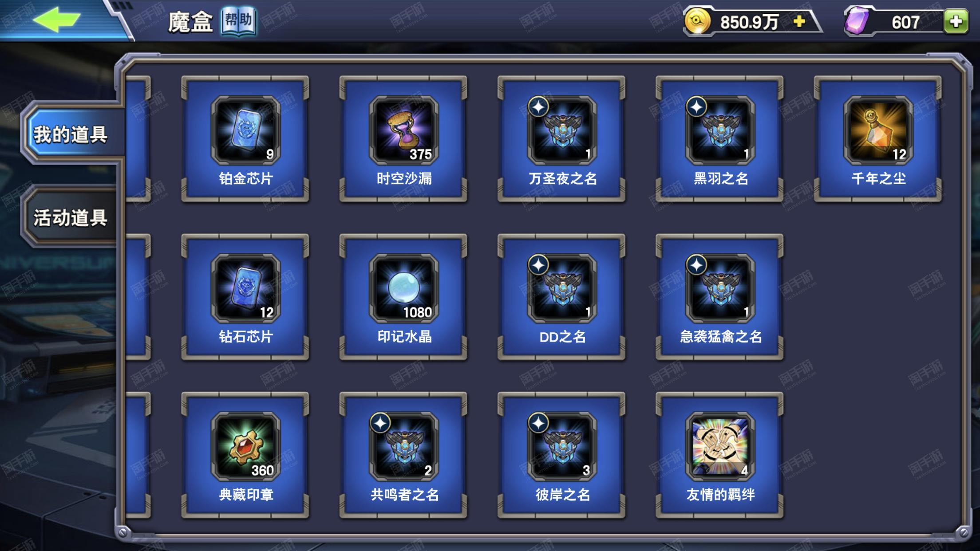980x551 pixels.
Task: Select the 急袭猛禽之名 item
Action: pos(719,297)
